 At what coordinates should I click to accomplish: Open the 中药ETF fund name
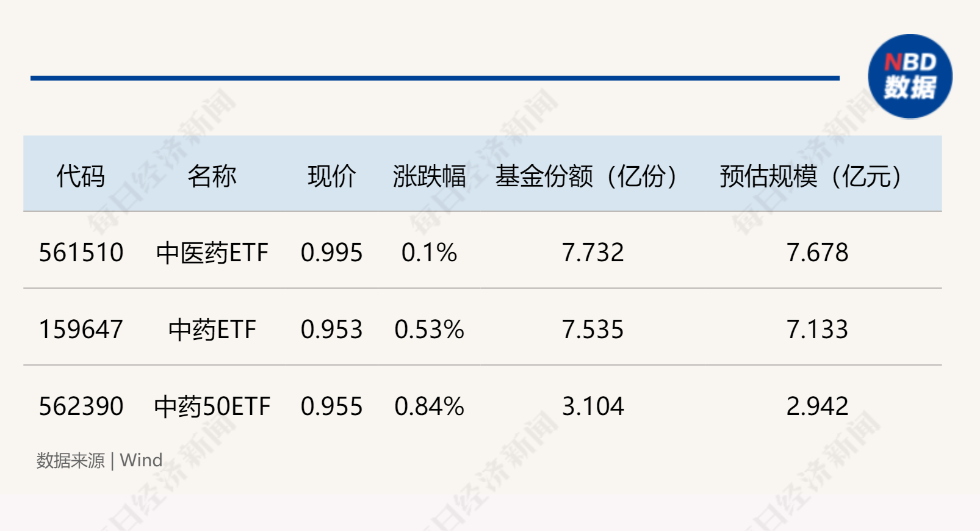[212, 330]
